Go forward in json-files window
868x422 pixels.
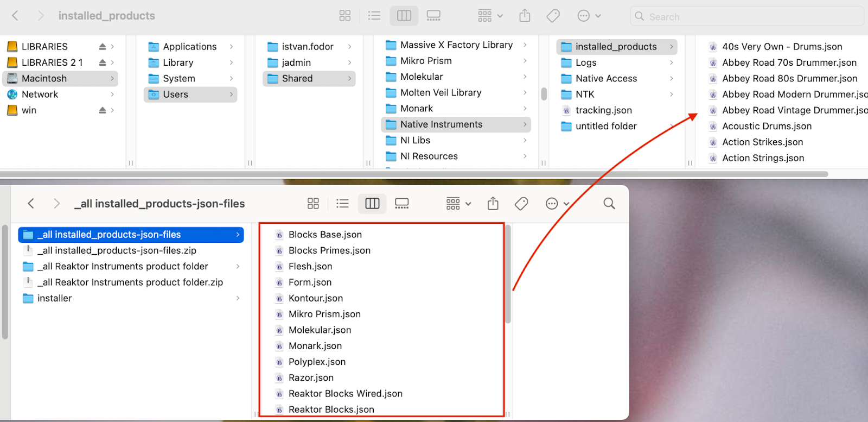56,204
